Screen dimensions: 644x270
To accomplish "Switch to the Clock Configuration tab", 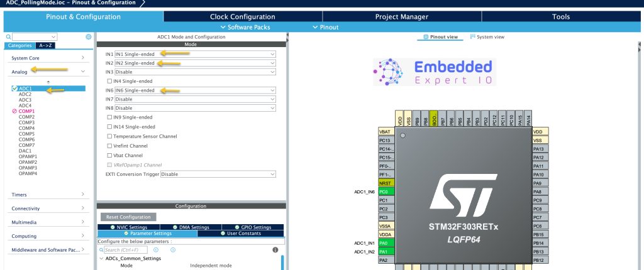I will (243, 17).
